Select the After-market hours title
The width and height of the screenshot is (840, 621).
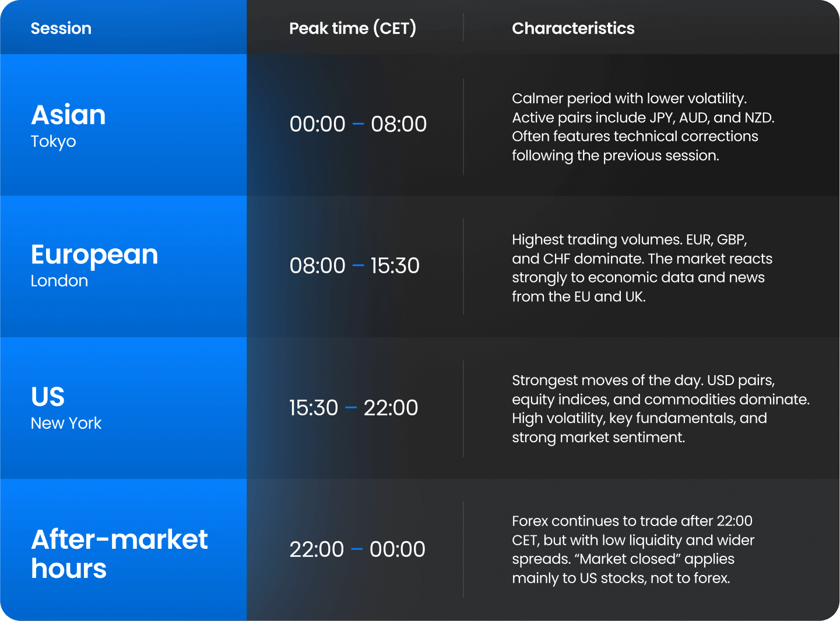[x=119, y=553]
